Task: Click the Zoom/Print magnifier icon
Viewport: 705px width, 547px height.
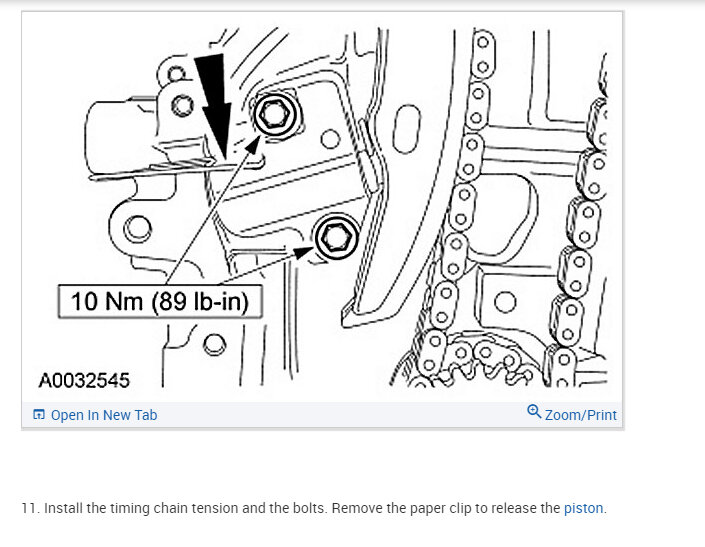Action: point(534,411)
